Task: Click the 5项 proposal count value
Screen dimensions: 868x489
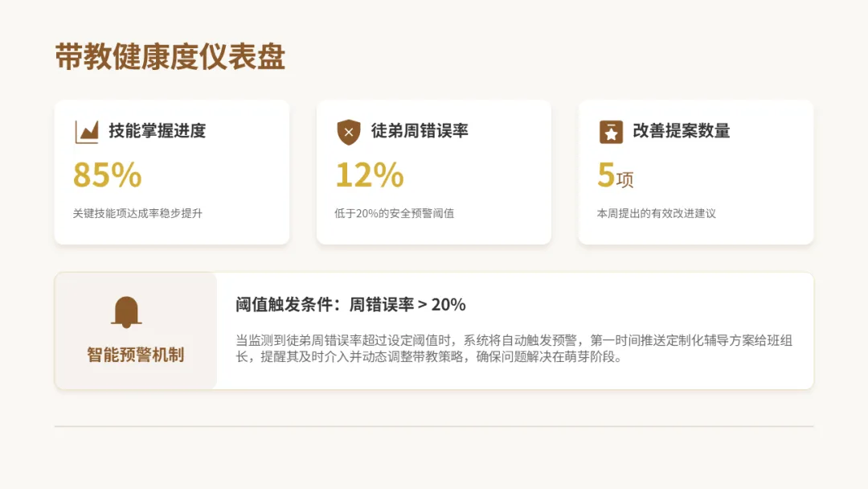Action: click(615, 175)
